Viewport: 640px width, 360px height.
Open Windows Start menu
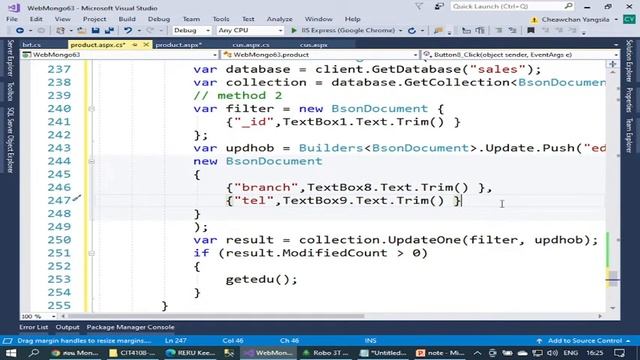pos(11,353)
